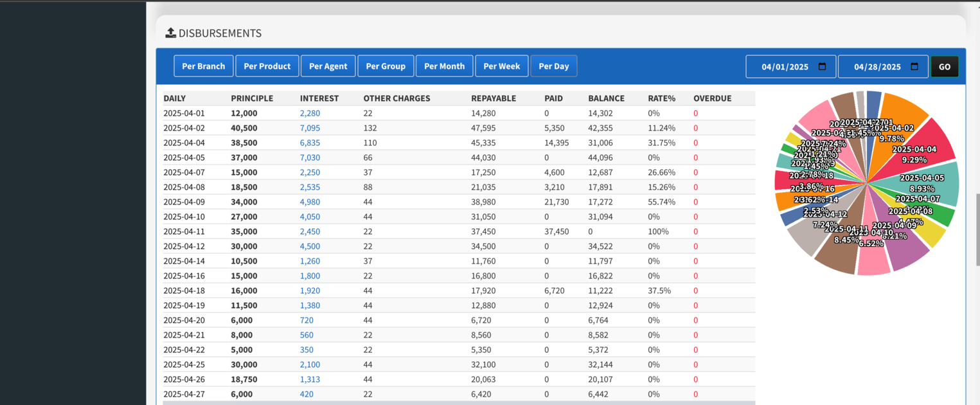980x405 pixels.
Task: Click paid amount 21,730
Action: coord(557,202)
